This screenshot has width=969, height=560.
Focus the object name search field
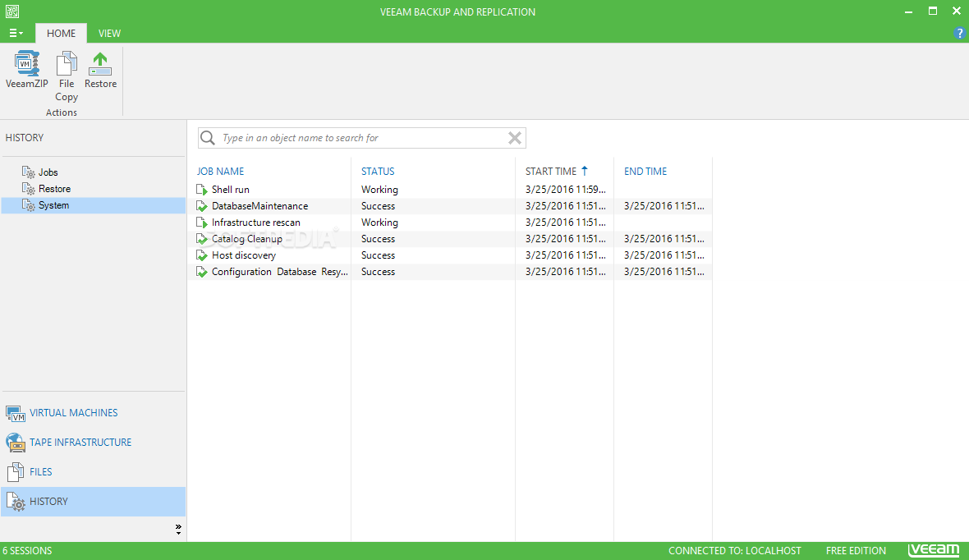(361, 138)
